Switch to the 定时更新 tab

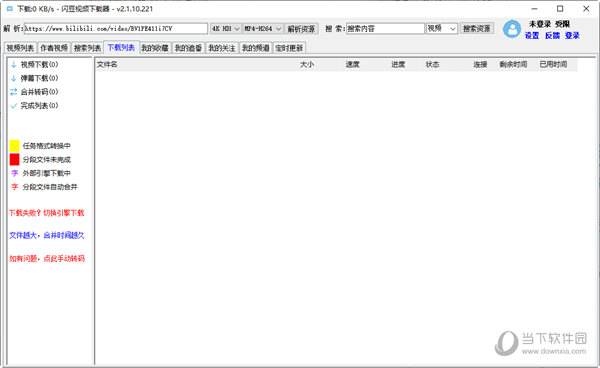point(289,48)
